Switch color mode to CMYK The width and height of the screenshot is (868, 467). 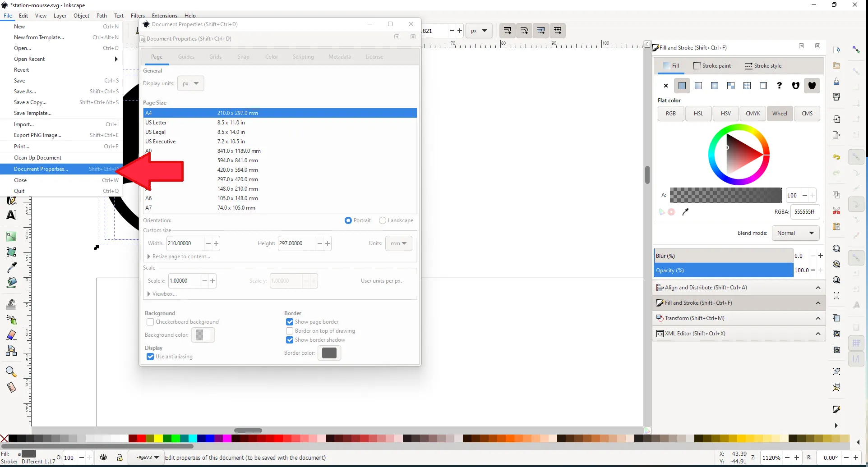pyautogui.click(x=753, y=114)
